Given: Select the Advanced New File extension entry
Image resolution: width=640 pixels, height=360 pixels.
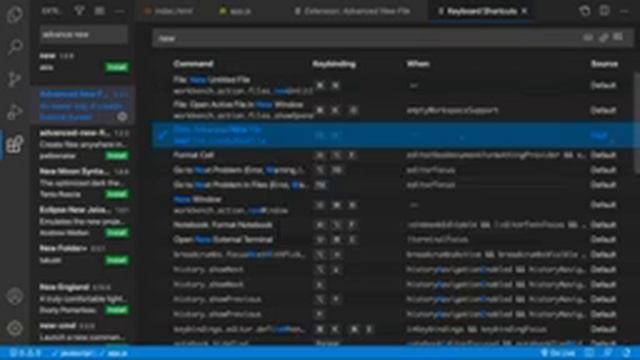Looking at the screenshot, I should [x=84, y=105].
